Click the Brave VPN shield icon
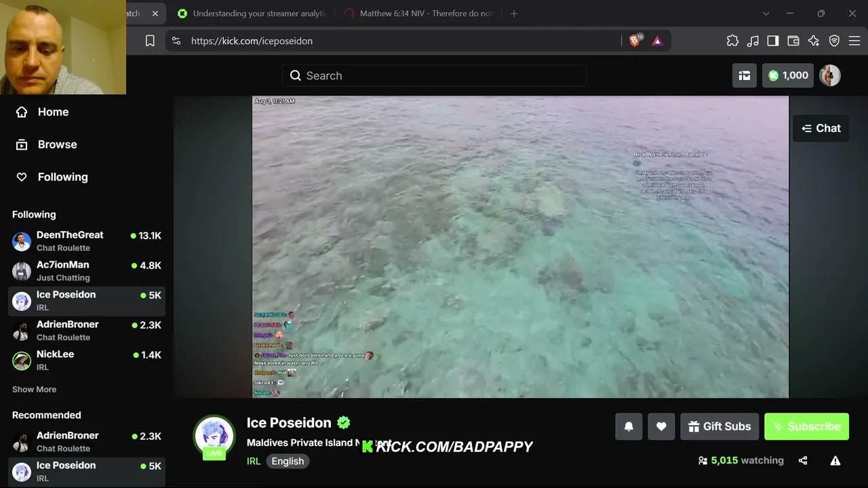The width and height of the screenshot is (868, 488). point(834,41)
